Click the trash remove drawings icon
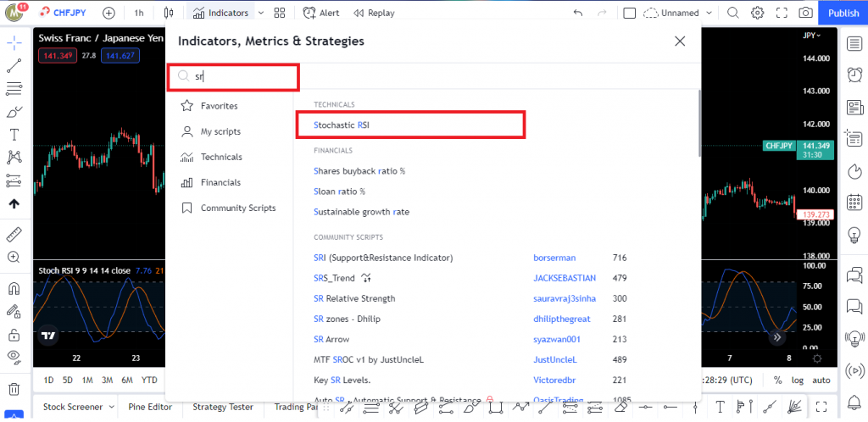The height and width of the screenshot is (422, 868). click(x=14, y=390)
